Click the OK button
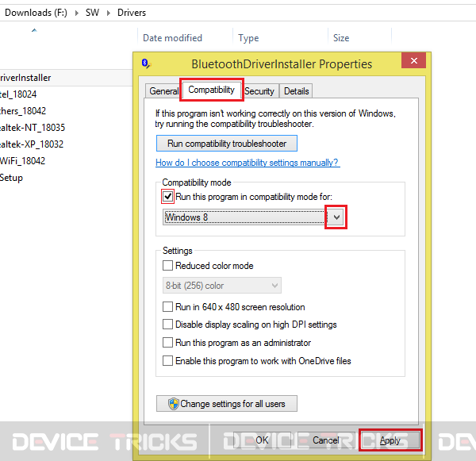This screenshot has width=476, height=461. point(262,440)
